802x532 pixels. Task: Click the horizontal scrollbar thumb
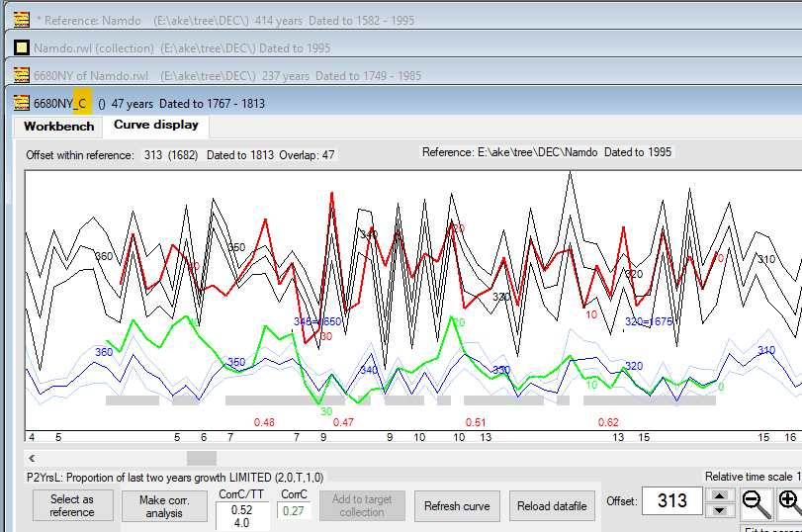click(x=202, y=458)
